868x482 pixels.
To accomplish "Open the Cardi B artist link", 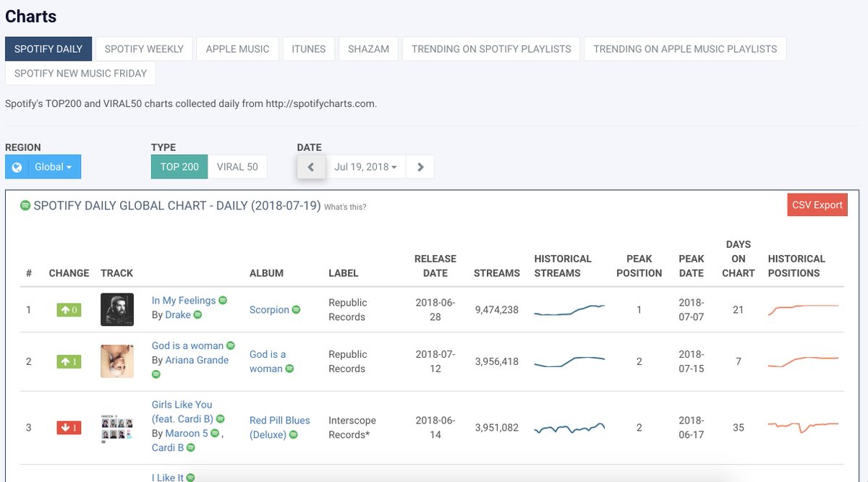I will (168, 448).
